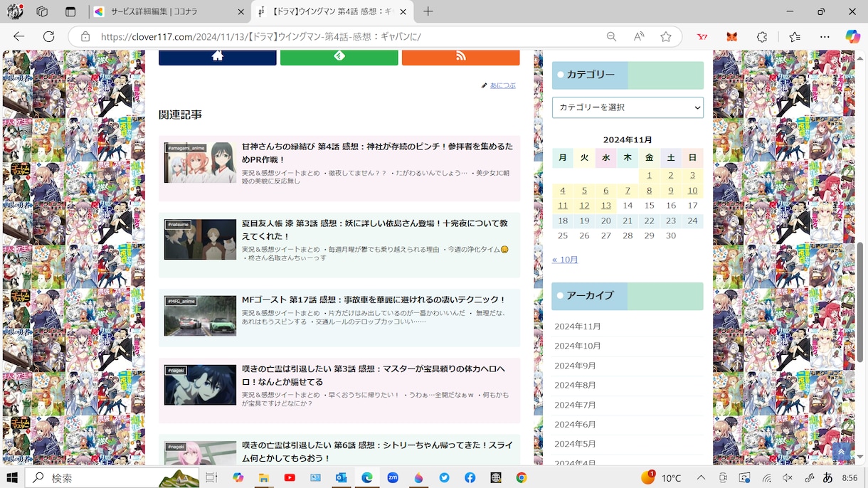
Task: Refresh the current page
Action: [x=48, y=36]
